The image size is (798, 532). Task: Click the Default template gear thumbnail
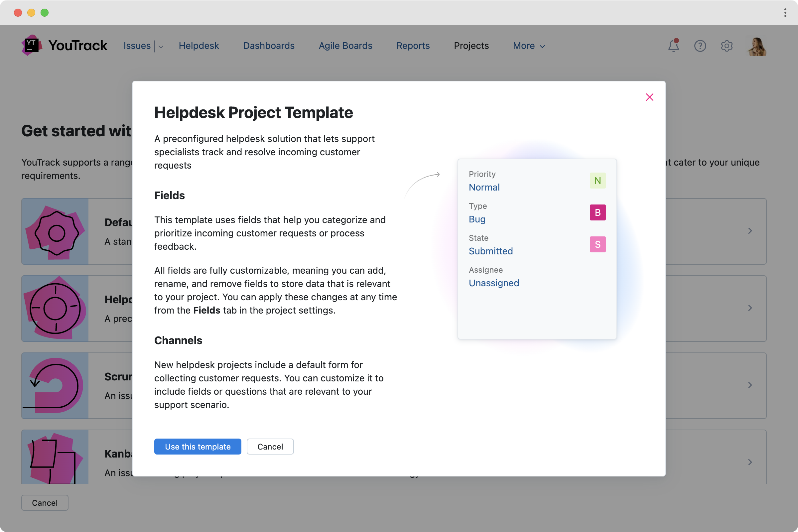(55, 231)
